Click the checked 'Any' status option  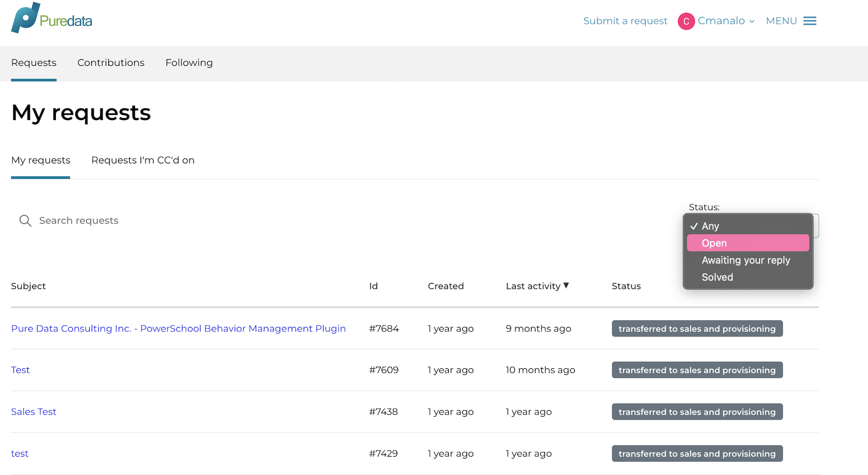click(x=710, y=226)
